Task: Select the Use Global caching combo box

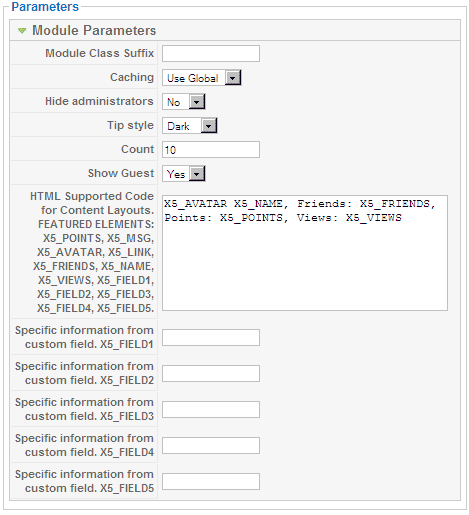Action: tap(201, 78)
